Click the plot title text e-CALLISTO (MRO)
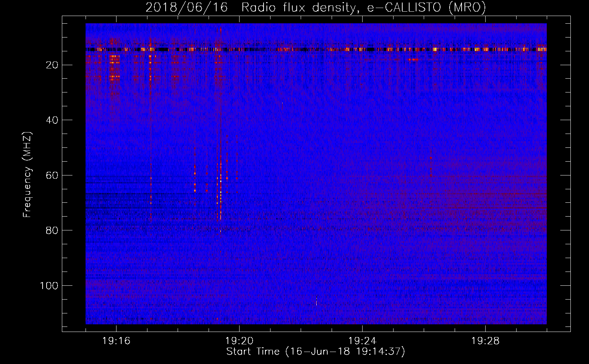The image size is (589, 364). coord(426,8)
